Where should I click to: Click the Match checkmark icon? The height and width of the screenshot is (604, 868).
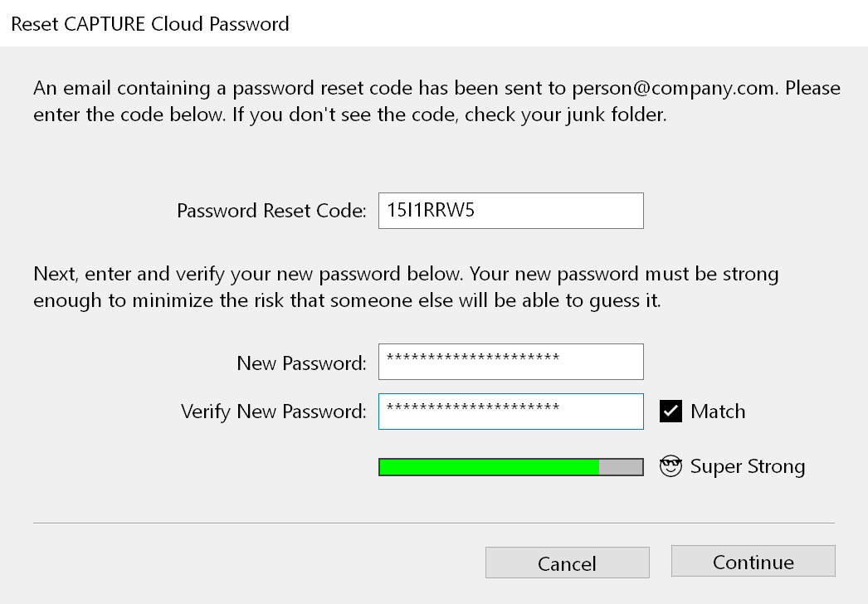point(671,412)
